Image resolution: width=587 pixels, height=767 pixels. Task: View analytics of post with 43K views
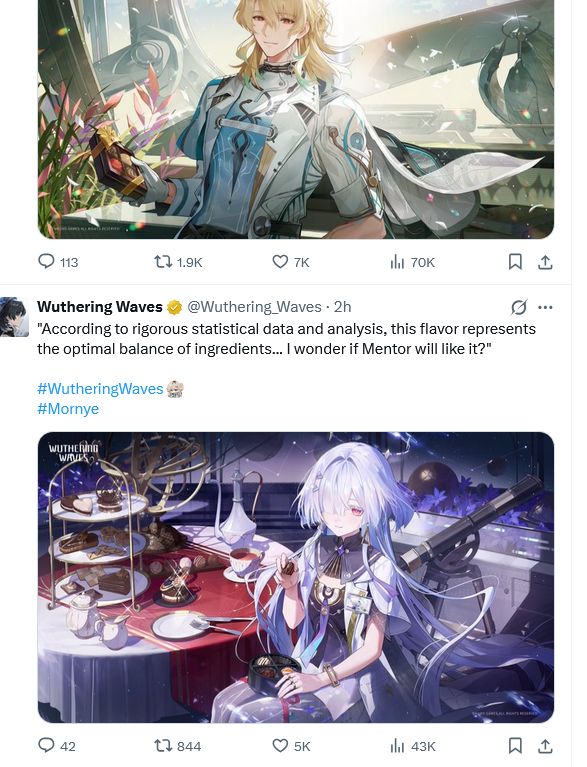click(x=413, y=746)
